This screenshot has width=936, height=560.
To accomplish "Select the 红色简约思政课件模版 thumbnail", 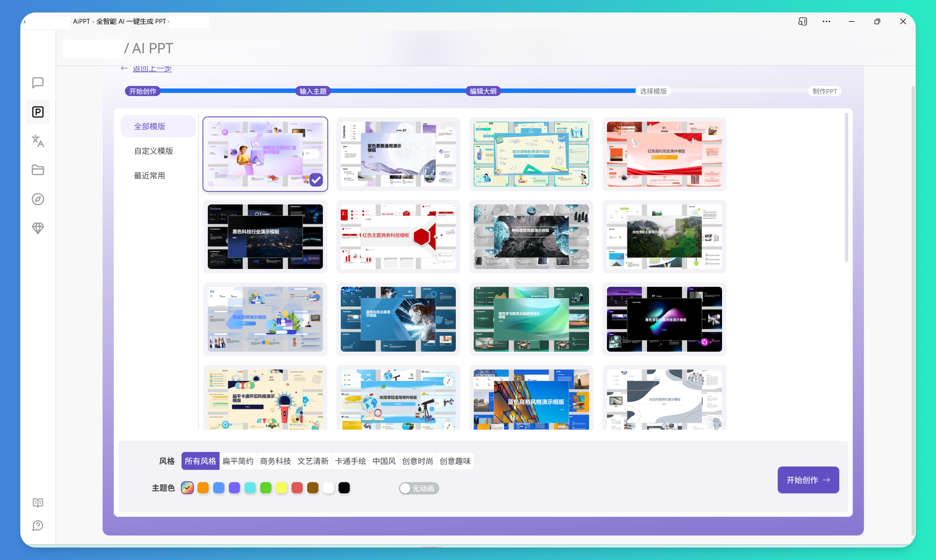I will click(664, 154).
